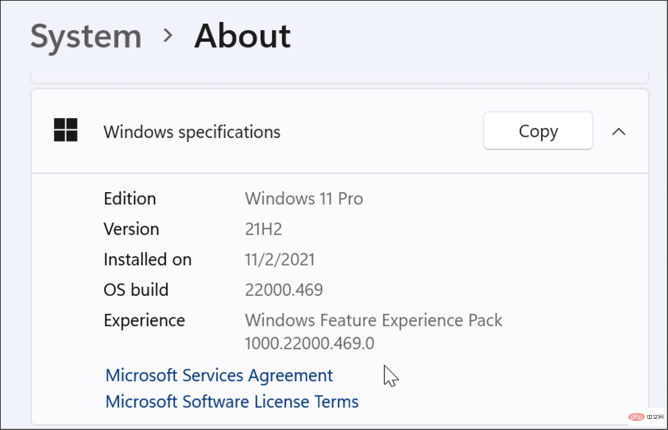Screen dimensions: 668x430
Task: Collapse the Windows specifications section
Action: pos(619,132)
